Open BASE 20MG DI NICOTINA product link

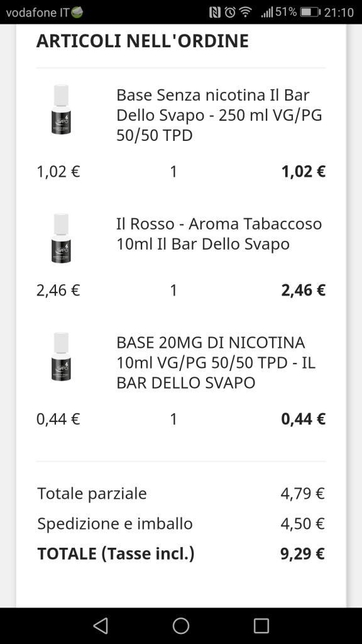coord(216,362)
